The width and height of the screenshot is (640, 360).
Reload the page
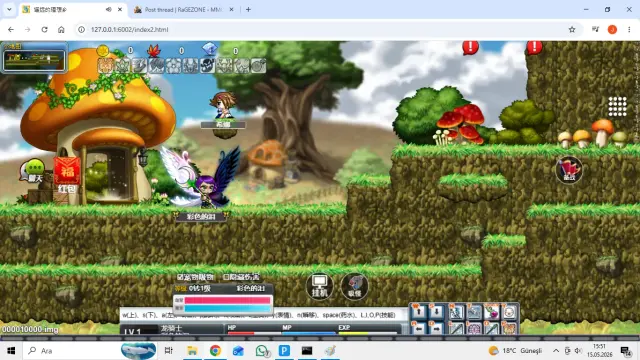(x=44, y=29)
